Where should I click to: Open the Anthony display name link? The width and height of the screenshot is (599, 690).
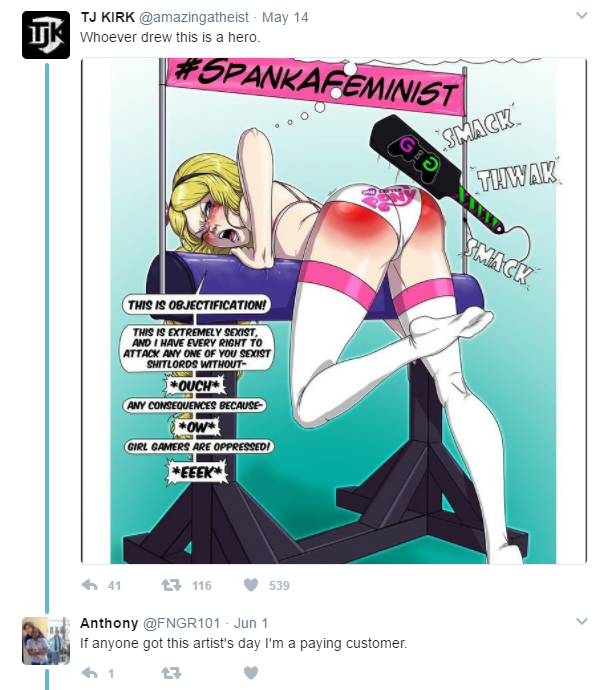point(109,623)
